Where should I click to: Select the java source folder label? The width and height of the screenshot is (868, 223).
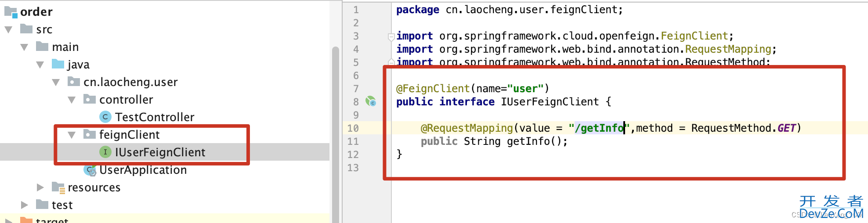tap(79, 65)
